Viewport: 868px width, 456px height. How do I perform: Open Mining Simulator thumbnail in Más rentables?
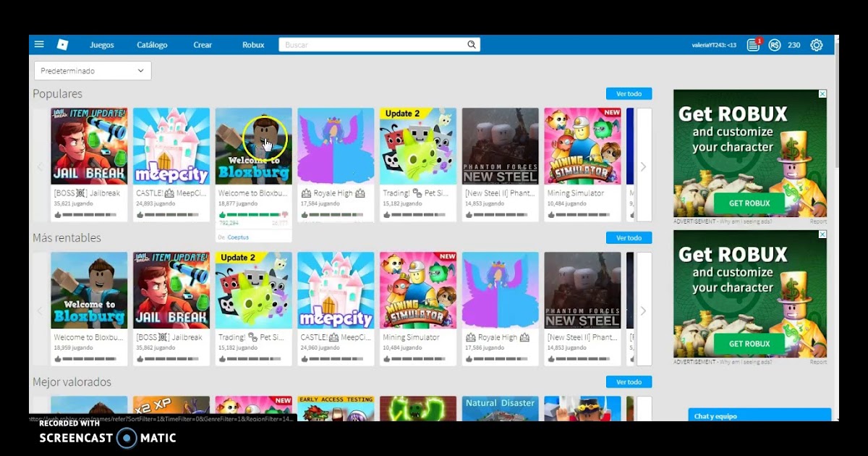coord(418,290)
